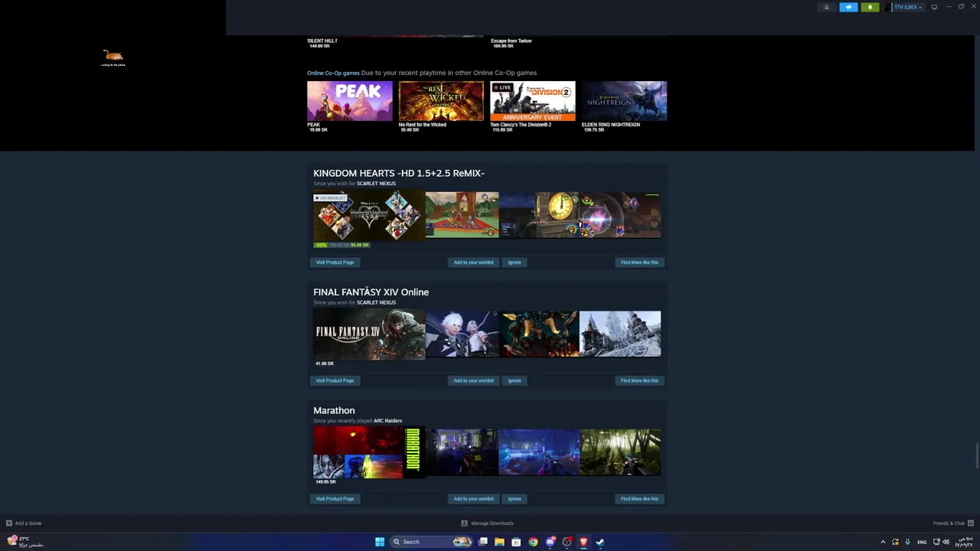Click the Add a Game label

tap(28, 523)
